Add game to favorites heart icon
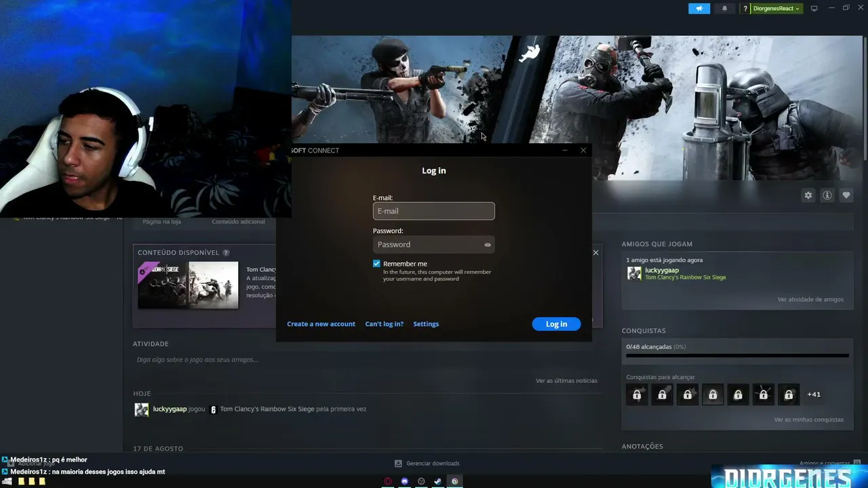Screen dimensions: 868x488 [846, 195]
